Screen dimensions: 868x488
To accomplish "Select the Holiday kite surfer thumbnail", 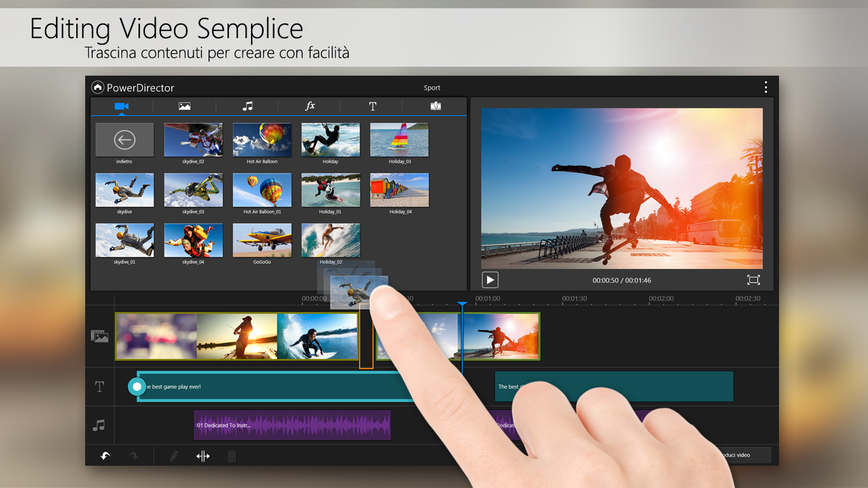I will (330, 140).
